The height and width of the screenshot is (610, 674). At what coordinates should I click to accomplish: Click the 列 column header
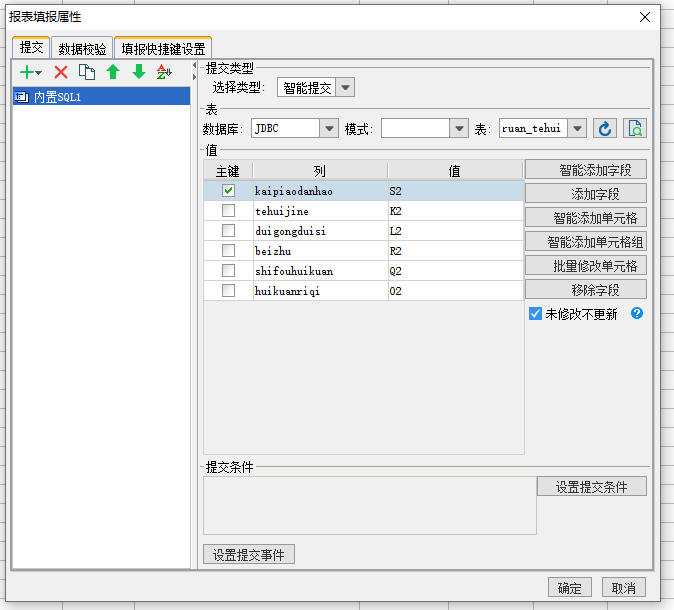tap(320, 171)
